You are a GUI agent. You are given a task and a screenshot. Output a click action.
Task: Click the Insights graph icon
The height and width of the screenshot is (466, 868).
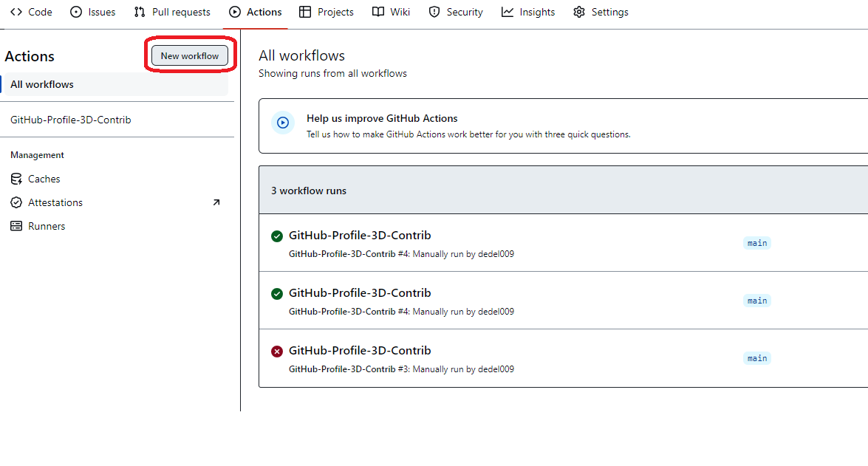507,12
